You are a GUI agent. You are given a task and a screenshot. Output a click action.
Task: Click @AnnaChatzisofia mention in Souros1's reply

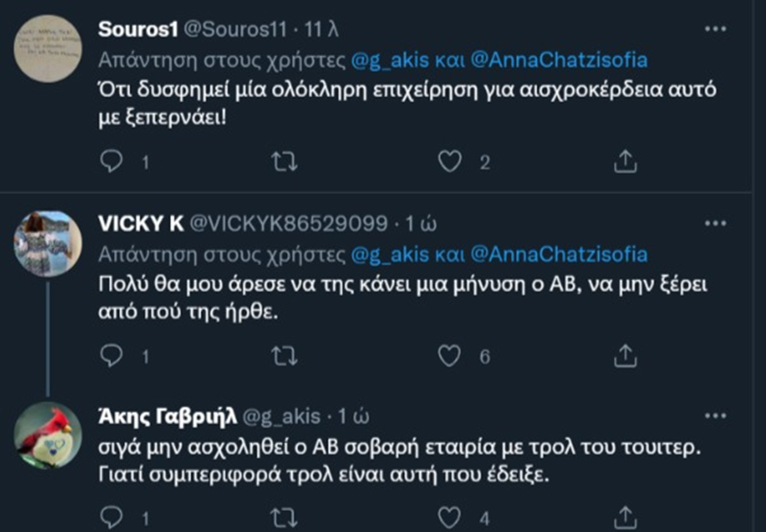coord(558,61)
